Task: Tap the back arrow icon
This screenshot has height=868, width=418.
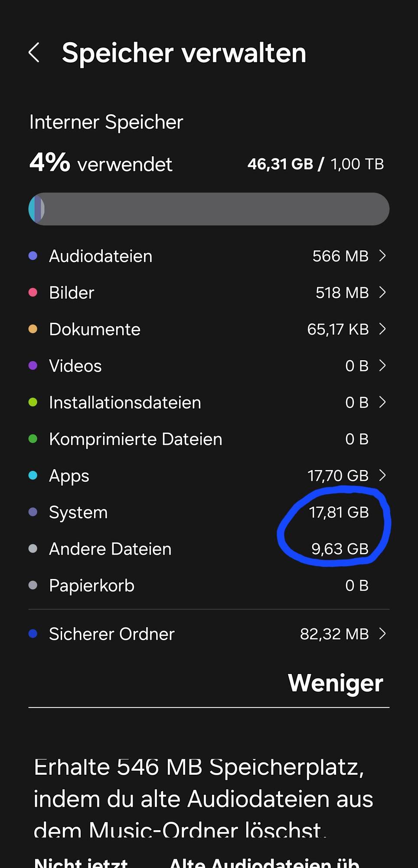Action: pyautogui.click(x=34, y=53)
